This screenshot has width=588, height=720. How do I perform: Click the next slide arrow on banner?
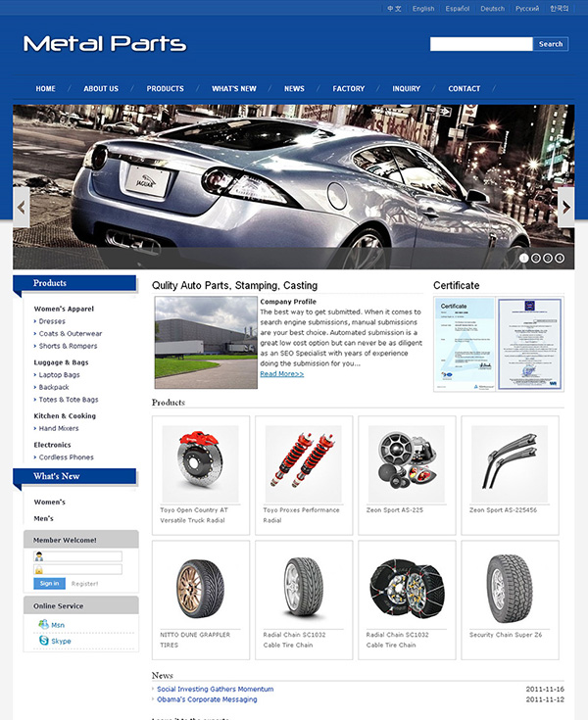point(565,208)
